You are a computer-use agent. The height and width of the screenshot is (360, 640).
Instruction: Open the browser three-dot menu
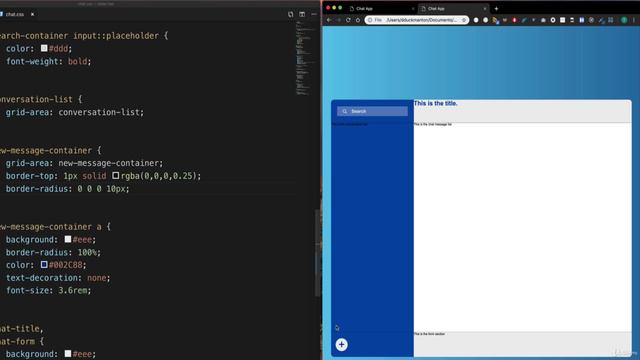coord(634,20)
